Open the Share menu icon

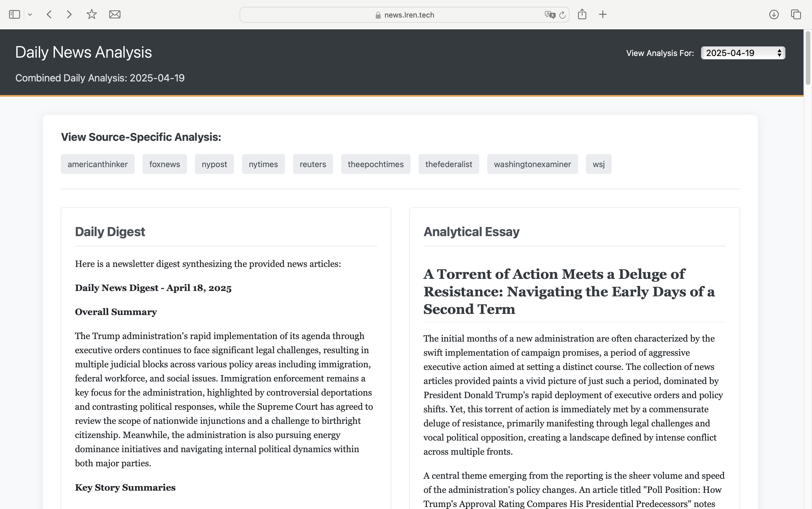[582, 14]
